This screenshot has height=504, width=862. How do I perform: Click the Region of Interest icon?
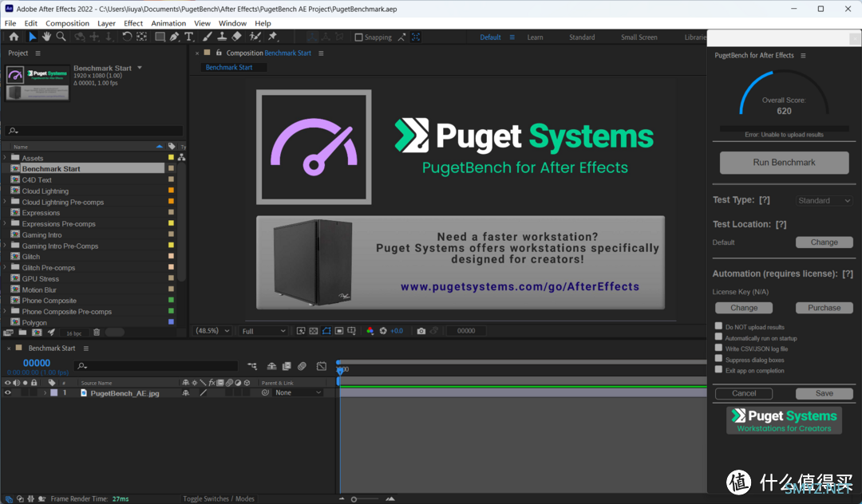click(339, 331)
